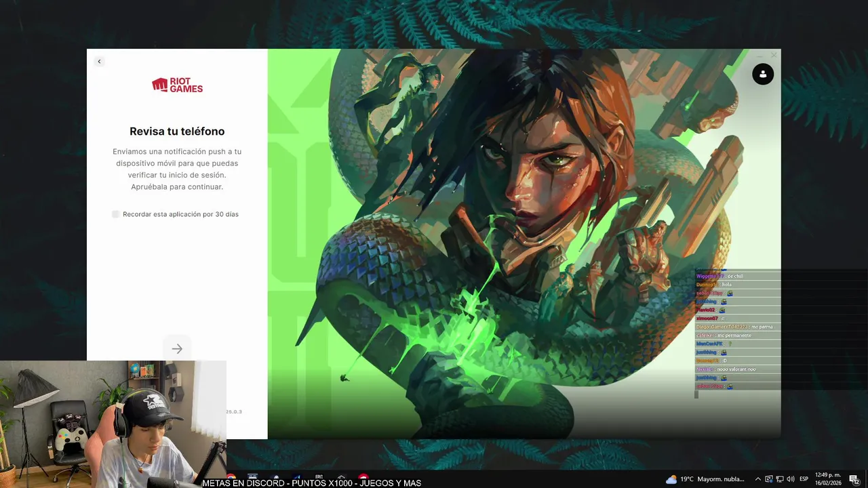Screen dimensions: 868x488
Task: Open the weather widget showing 19°C
Action: [705, 479]
